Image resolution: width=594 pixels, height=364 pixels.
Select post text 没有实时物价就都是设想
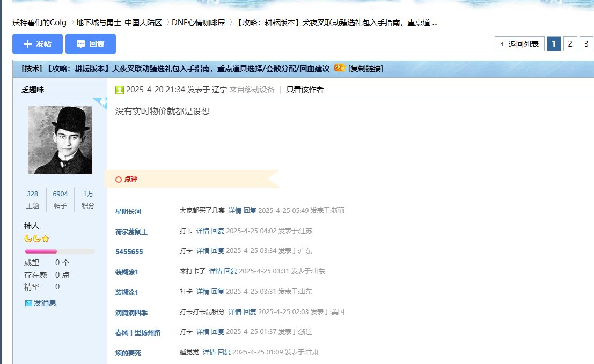[x=163, y=112]
